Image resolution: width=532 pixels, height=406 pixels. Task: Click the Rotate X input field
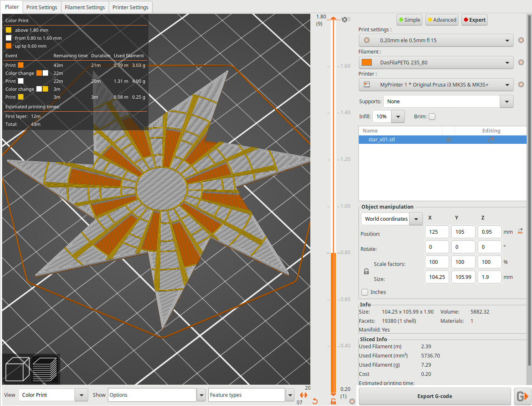(x=437, y=247)
